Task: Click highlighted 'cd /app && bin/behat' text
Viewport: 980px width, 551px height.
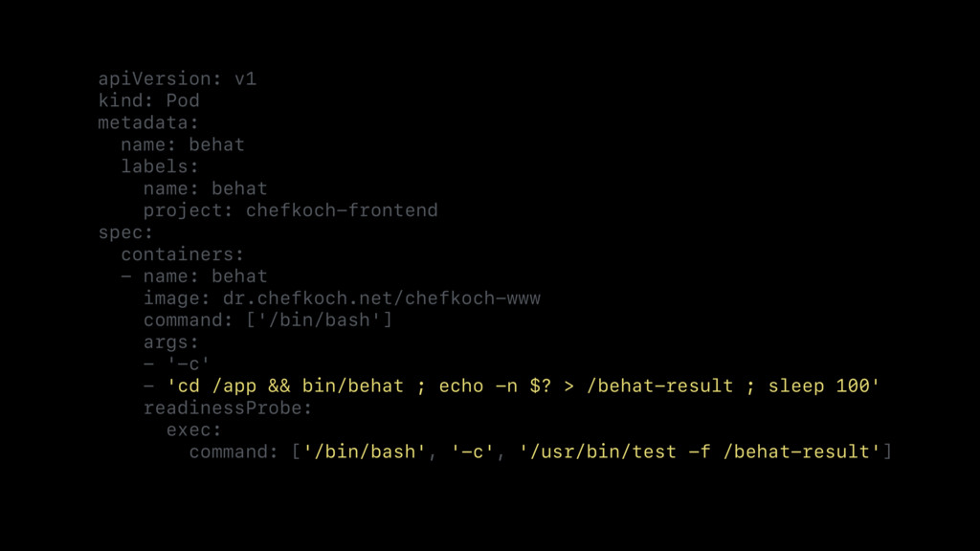Action: (x=285, y=386)
